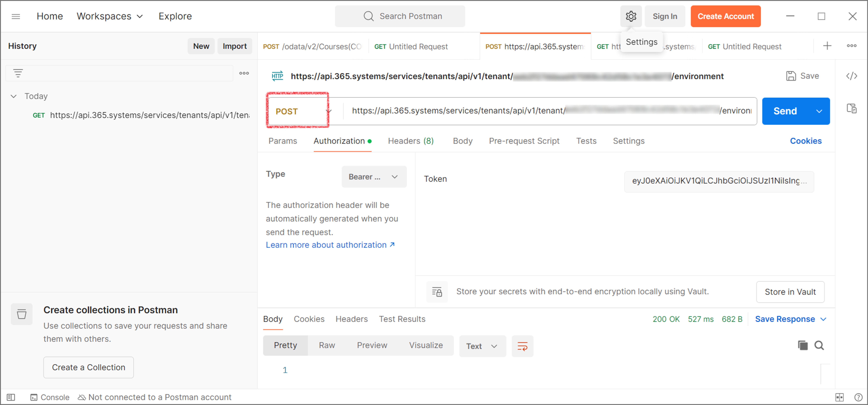
Task: Go to Home in top navigation
Action: point(50,16)
